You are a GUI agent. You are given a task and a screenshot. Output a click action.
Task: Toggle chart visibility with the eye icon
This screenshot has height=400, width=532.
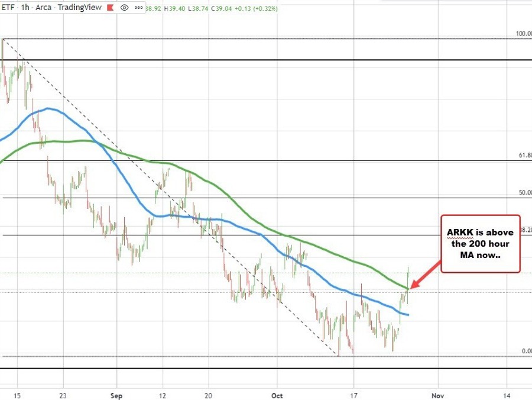(x=124, y=6)
